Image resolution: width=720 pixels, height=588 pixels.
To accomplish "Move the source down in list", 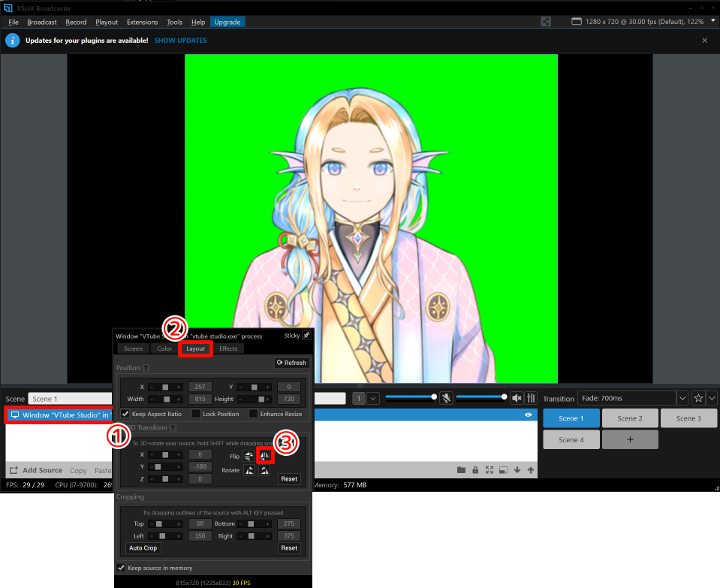I will [517, 470].
